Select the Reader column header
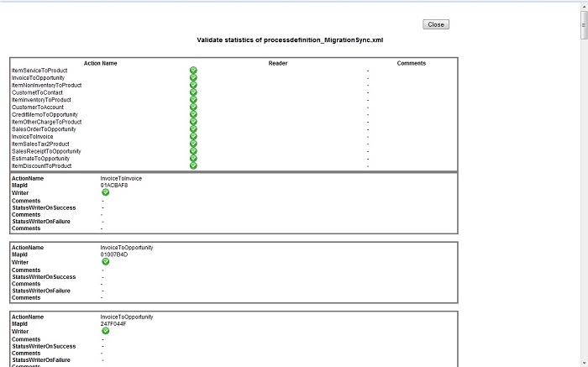 tap(278, 63)
